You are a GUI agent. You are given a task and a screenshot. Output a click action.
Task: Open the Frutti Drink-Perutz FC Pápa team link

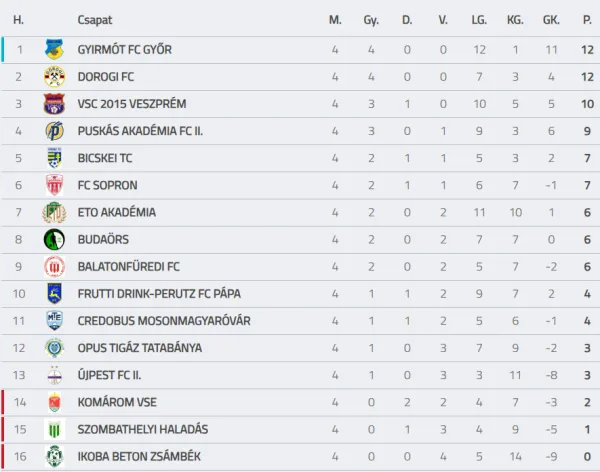pos(158,294)
